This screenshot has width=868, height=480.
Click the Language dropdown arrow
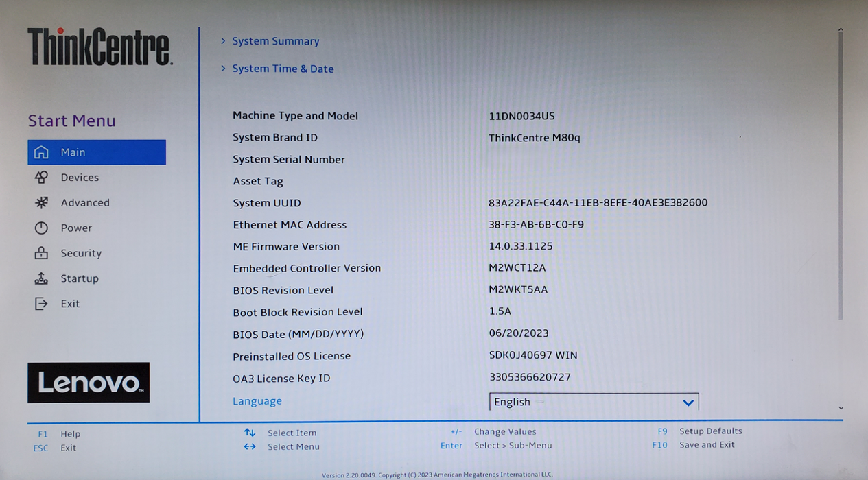[688, 403]
